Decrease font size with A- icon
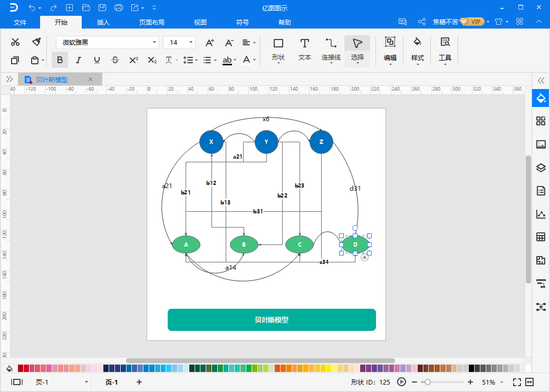 point(229,43)
